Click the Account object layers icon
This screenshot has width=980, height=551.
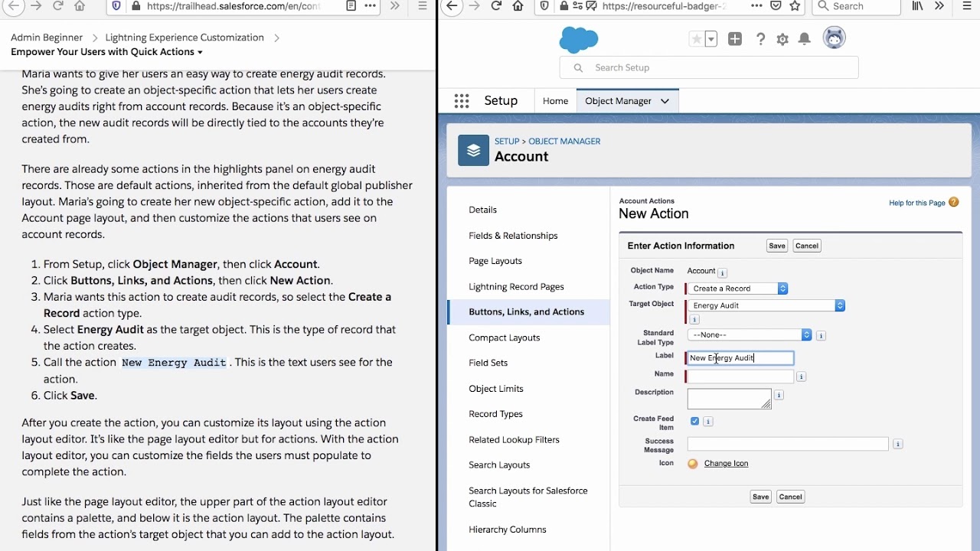(473, 150)
